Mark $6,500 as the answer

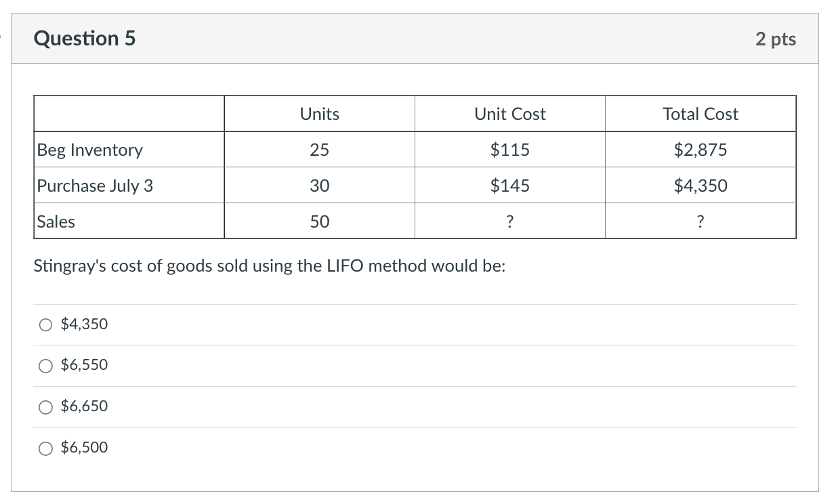click(45, 448)
